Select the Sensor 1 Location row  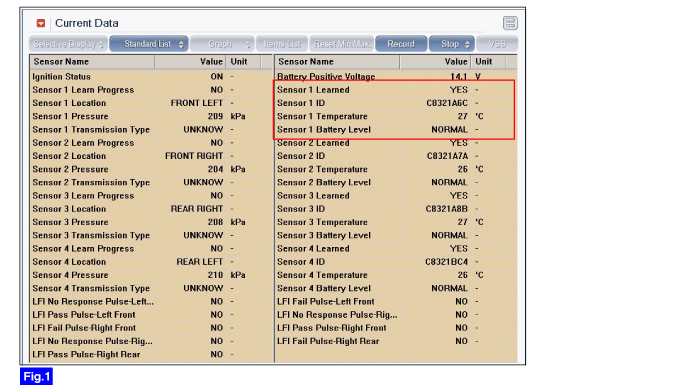pos(151,103)
